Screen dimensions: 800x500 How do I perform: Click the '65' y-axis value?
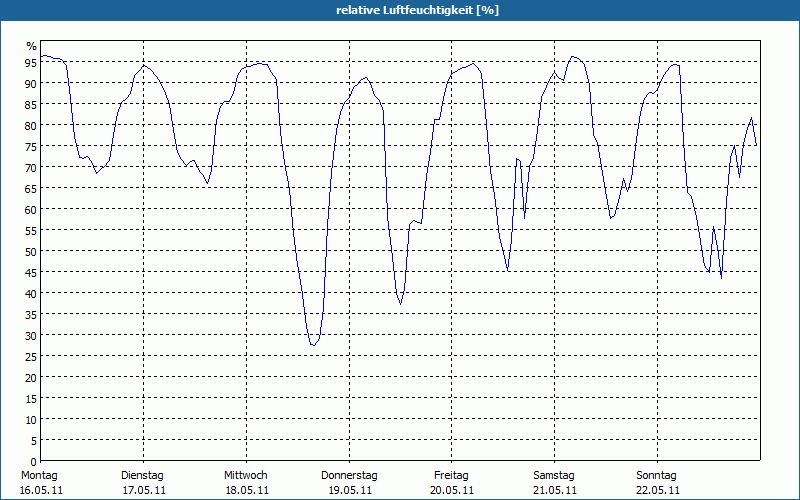[x=31, y=188]
